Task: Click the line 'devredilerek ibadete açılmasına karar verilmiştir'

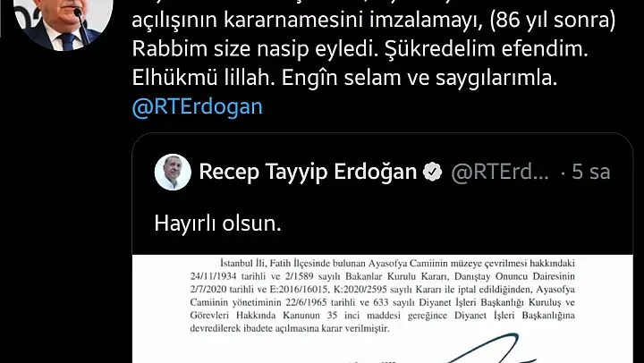Action: (289, 328)
